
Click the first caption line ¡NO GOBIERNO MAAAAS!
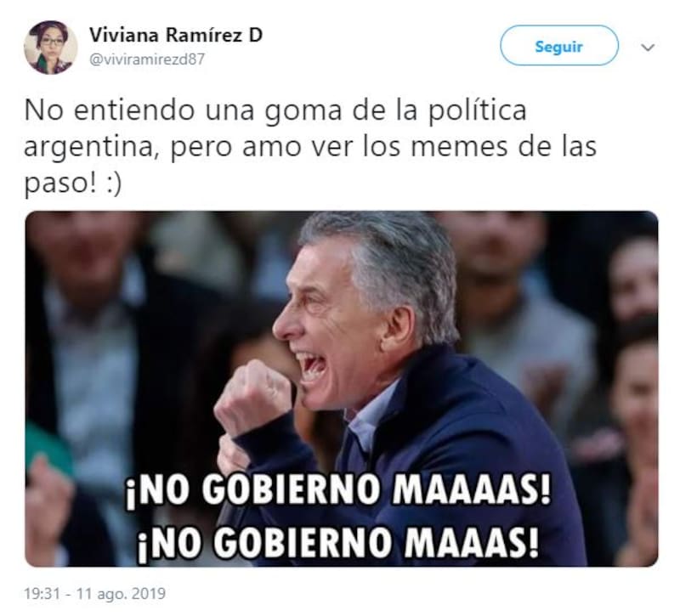[x=338, y=491]
